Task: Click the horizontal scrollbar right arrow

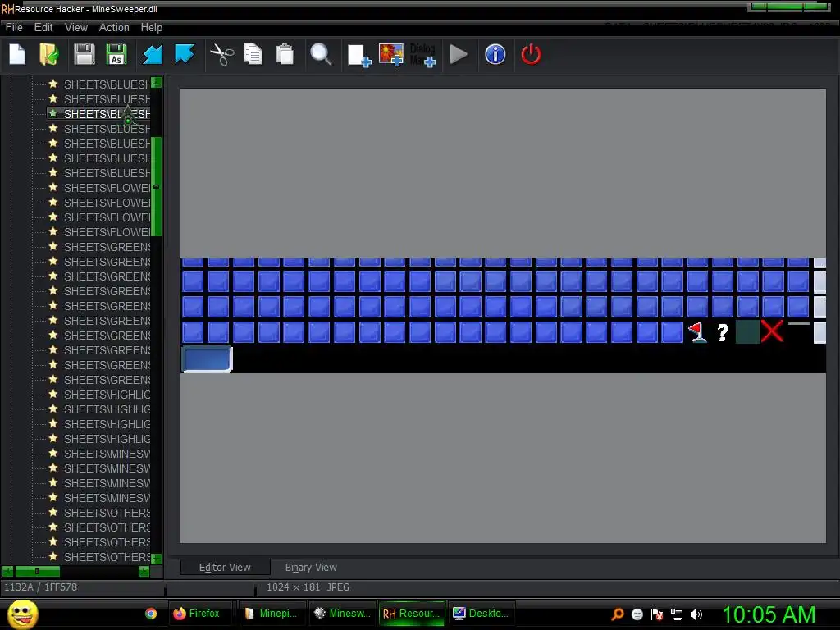Action: [144, 572]
